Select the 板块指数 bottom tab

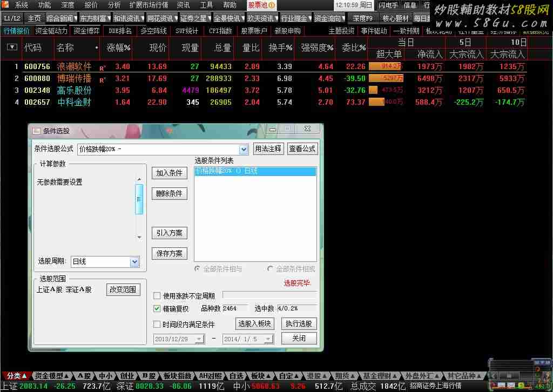(x=177, y=376)
